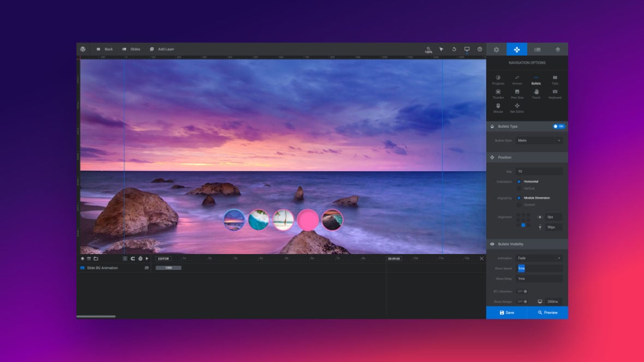Click the Preview button

547,313
